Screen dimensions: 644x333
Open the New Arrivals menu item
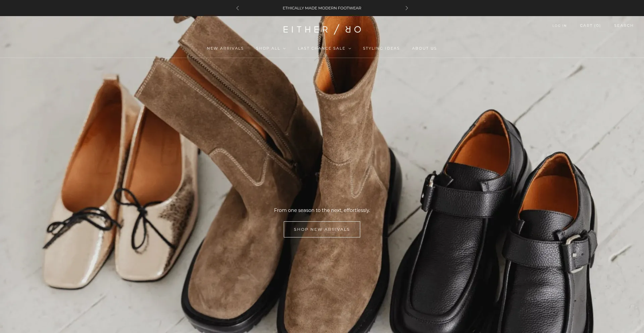point(225,48)
